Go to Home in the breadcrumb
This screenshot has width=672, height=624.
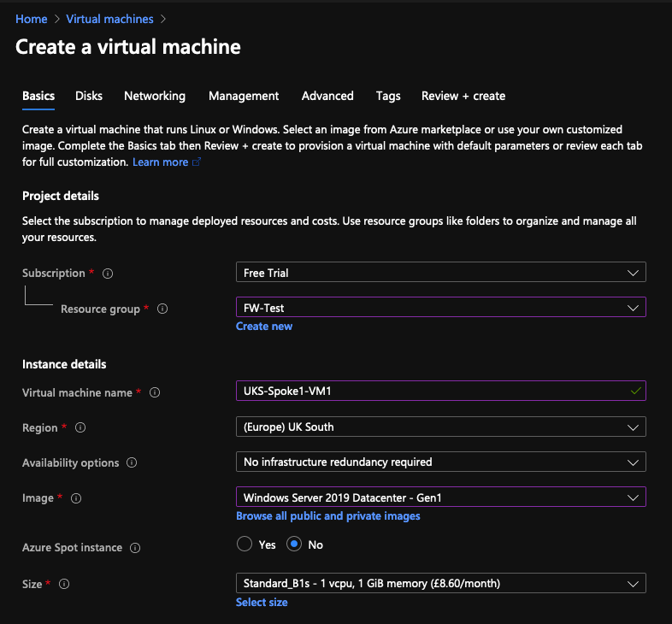32,19
